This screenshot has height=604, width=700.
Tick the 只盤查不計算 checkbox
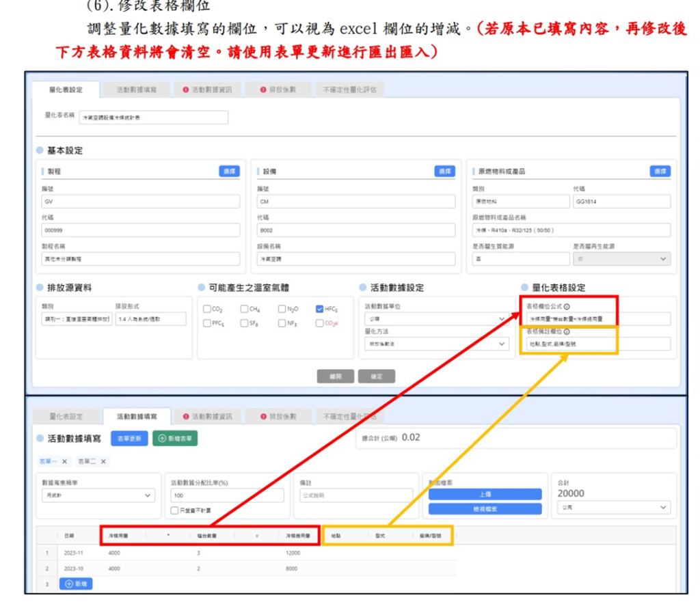(x=174, y=510)
